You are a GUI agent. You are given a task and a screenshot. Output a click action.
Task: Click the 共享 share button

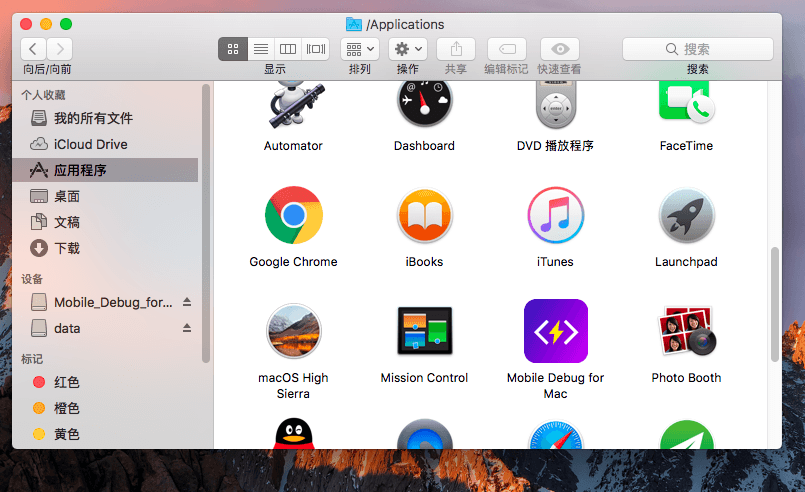coord(456,49)
